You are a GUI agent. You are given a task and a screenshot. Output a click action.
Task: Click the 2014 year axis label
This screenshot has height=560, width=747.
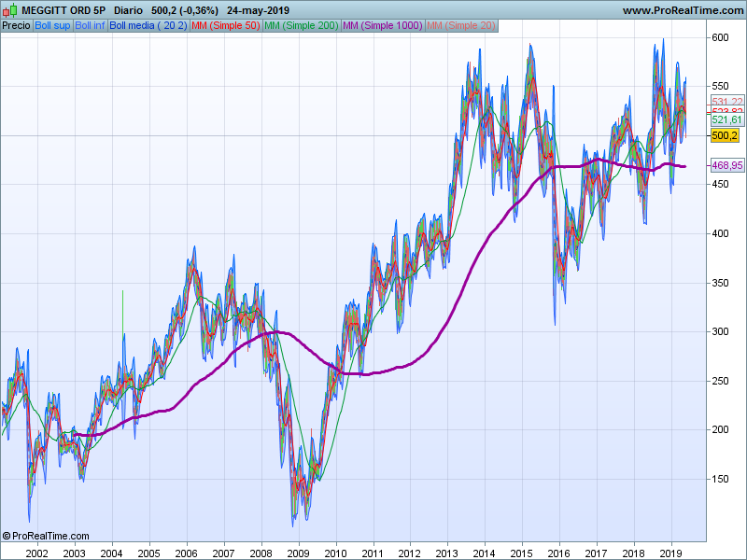(x=485, y=553)
